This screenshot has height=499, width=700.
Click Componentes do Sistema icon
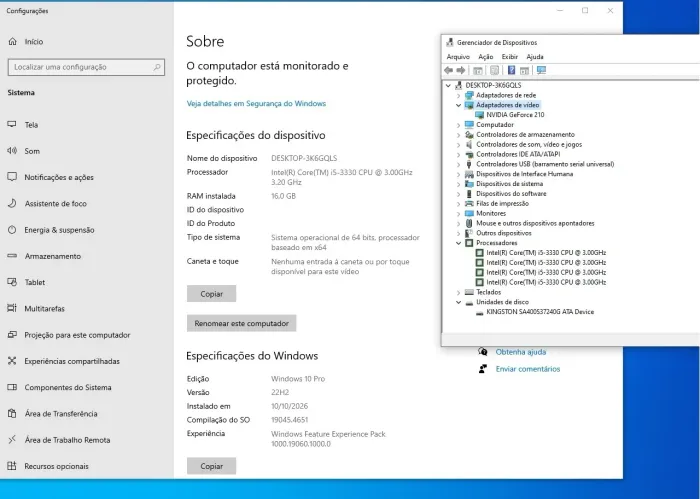pos(12,387)
